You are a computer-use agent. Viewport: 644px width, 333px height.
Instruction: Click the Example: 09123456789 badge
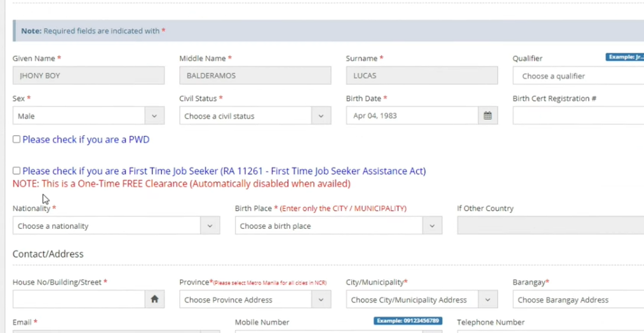click(x=408, y=320)
